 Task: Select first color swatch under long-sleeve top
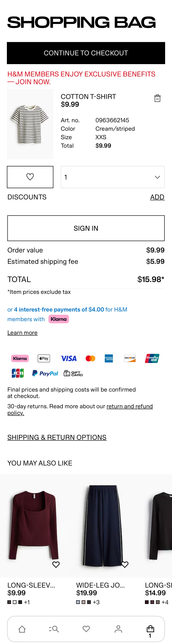tap(9, 602)
